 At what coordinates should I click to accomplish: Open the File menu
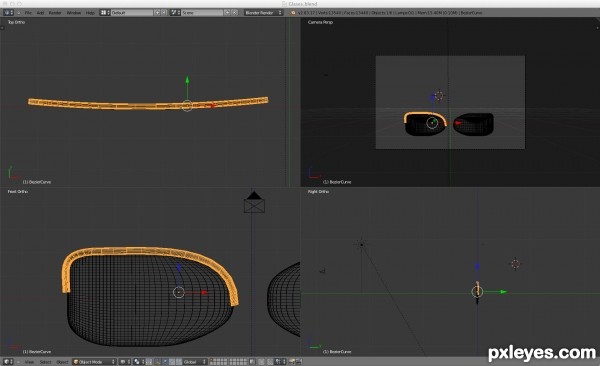click(28, 13)
